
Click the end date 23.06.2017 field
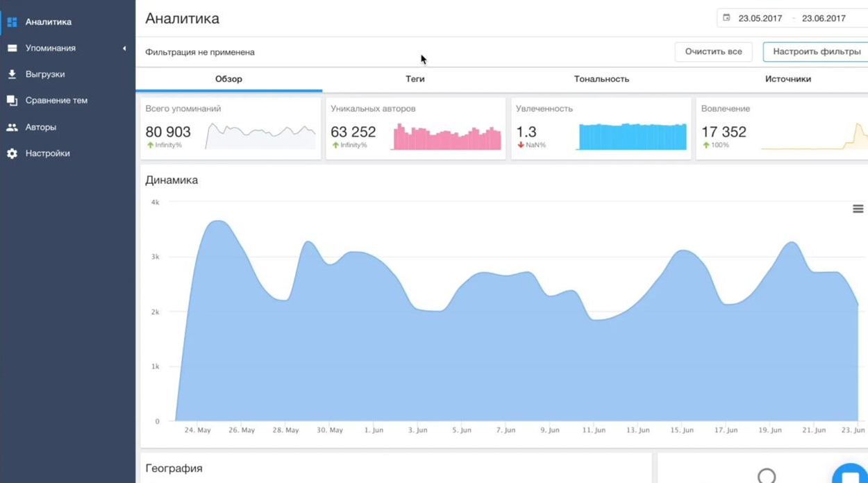(823, 19)
